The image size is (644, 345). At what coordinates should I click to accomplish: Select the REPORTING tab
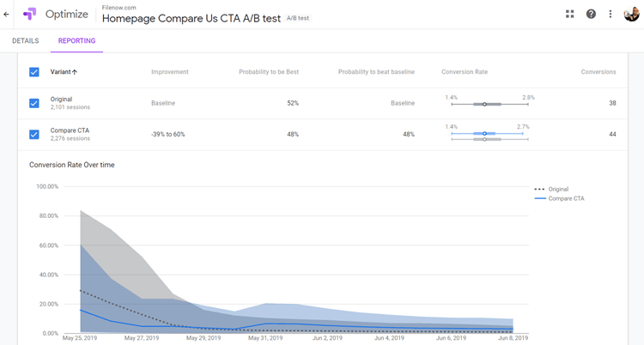[76, 40]
